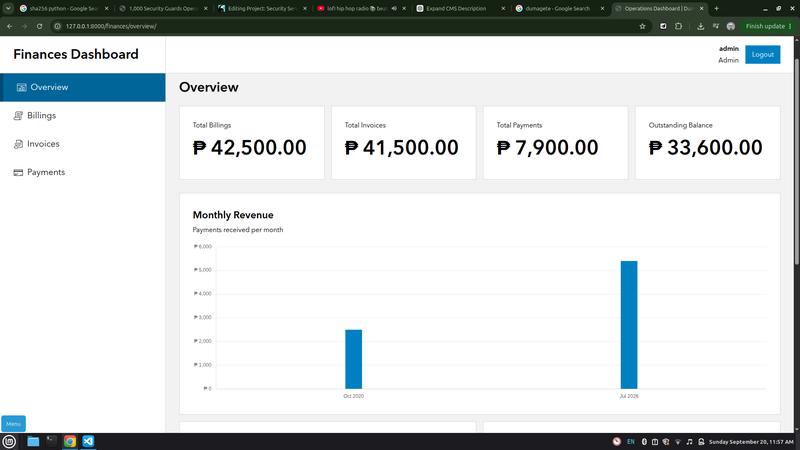Click the dark square extension icon left of the Extensions puzzle
800x450 pixels.
[663, 26]
